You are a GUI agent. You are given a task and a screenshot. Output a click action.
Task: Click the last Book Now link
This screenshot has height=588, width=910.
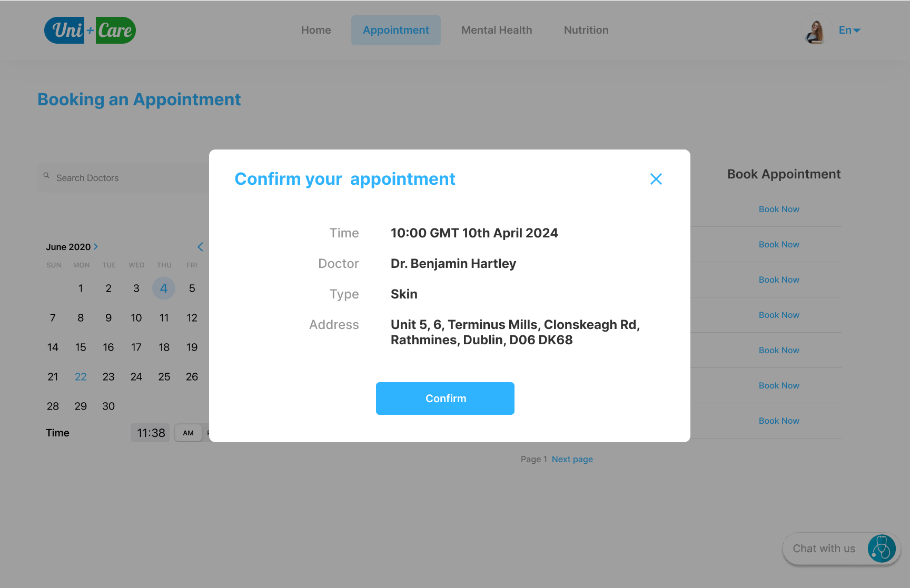(779, 421)
